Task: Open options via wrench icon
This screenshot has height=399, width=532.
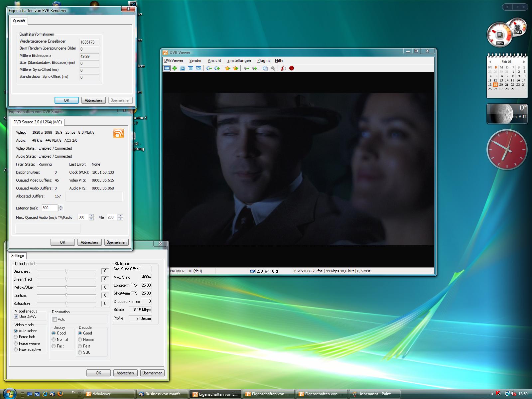Action: click(x=273, y=68)
